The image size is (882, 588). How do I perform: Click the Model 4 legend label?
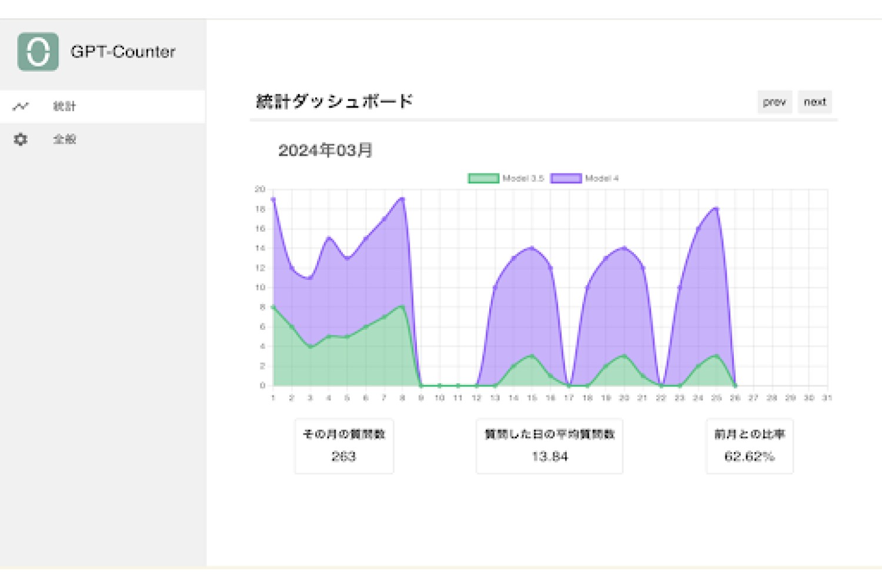point(602,178)
